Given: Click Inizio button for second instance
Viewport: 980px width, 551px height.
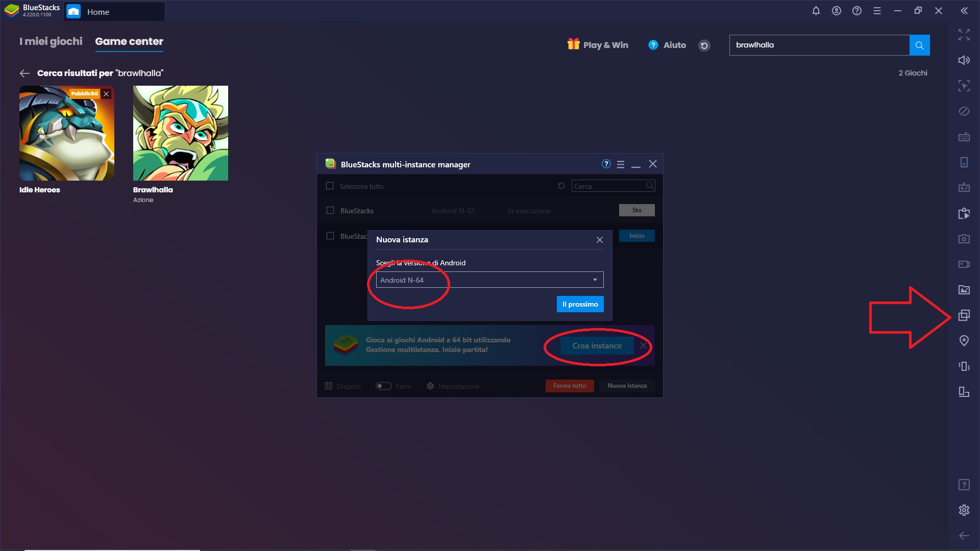Looking at the screenshot, I should coord(636,236).
